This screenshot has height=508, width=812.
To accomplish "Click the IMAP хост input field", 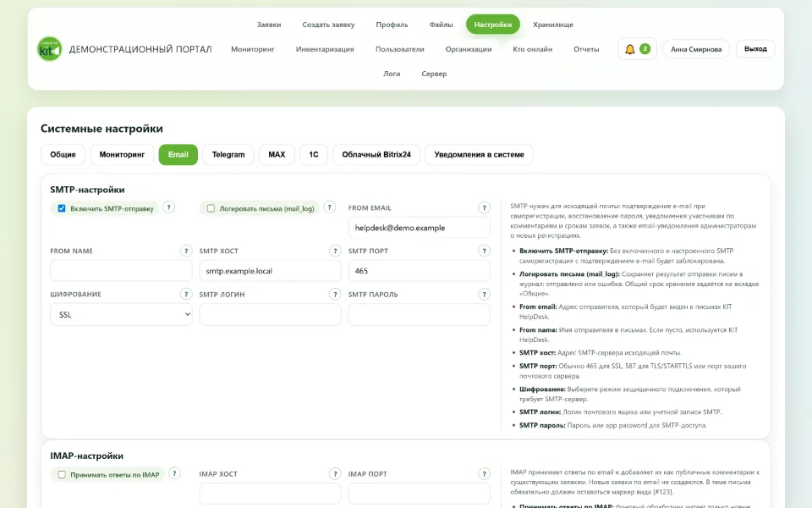I will (x=271, y=494).
